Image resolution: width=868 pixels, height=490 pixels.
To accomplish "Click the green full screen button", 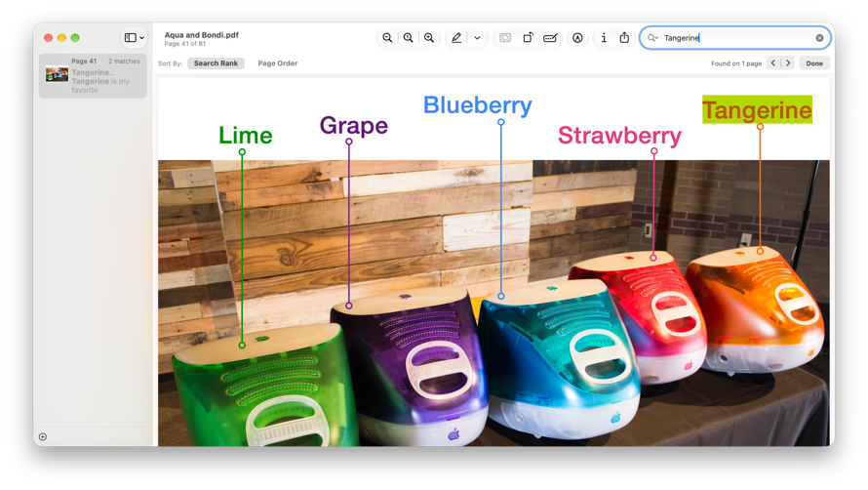I will point(75,38).
